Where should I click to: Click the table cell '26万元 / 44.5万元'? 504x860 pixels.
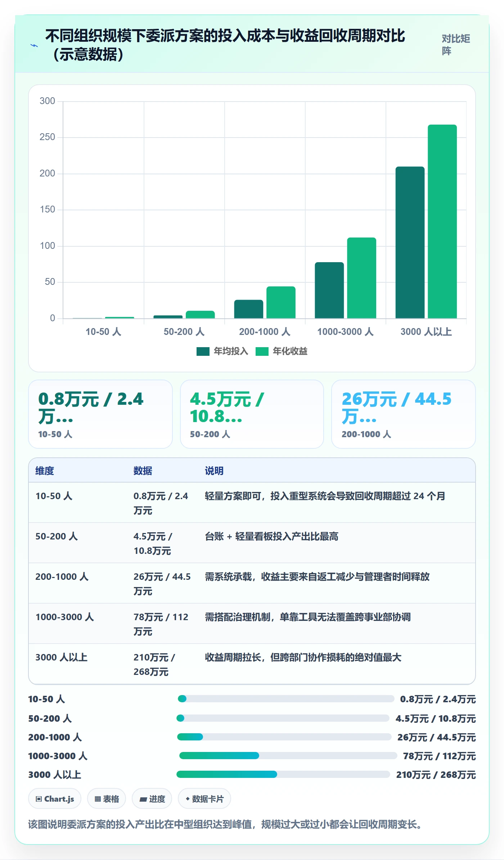(162, 584)
